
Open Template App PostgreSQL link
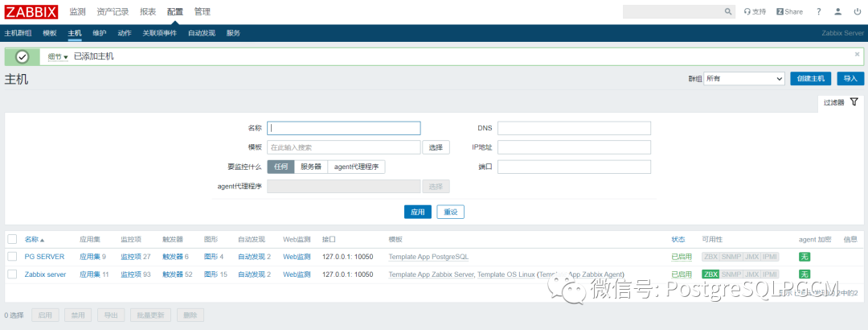coord(428,257)
